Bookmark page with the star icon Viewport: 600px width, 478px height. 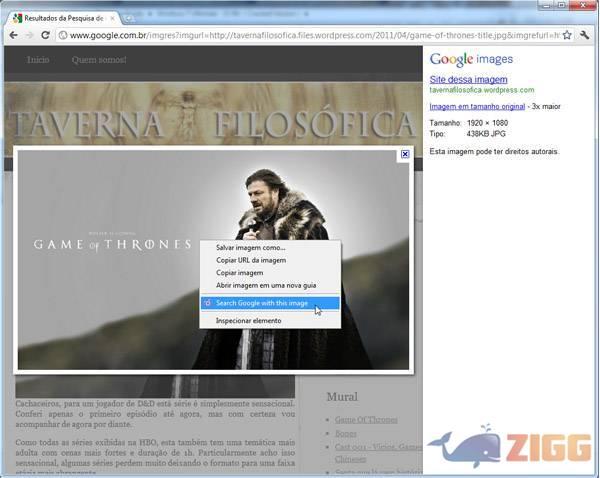pos(567,35)
